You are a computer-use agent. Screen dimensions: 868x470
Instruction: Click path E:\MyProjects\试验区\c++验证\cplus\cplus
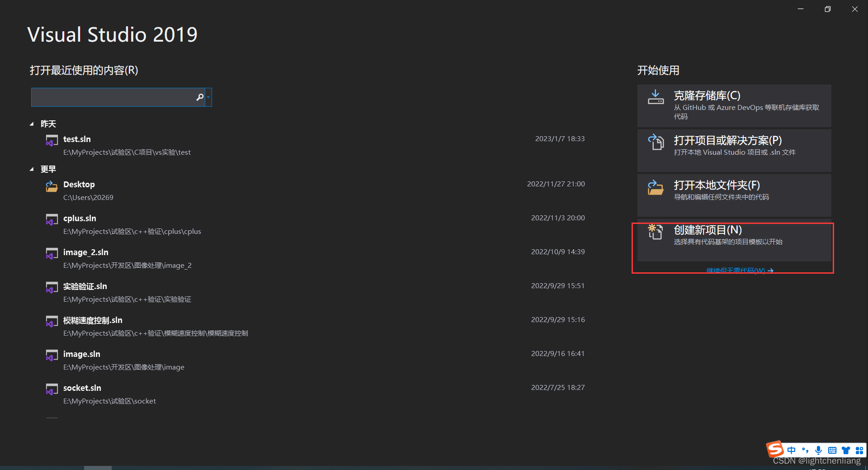tap(132, 232)
